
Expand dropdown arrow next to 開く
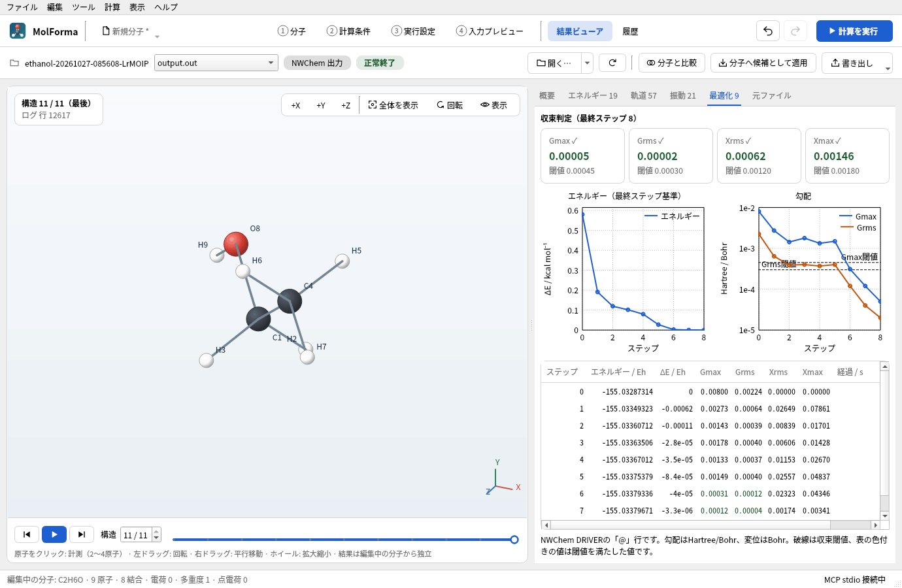pyautogui.click(x=587, y=63)
